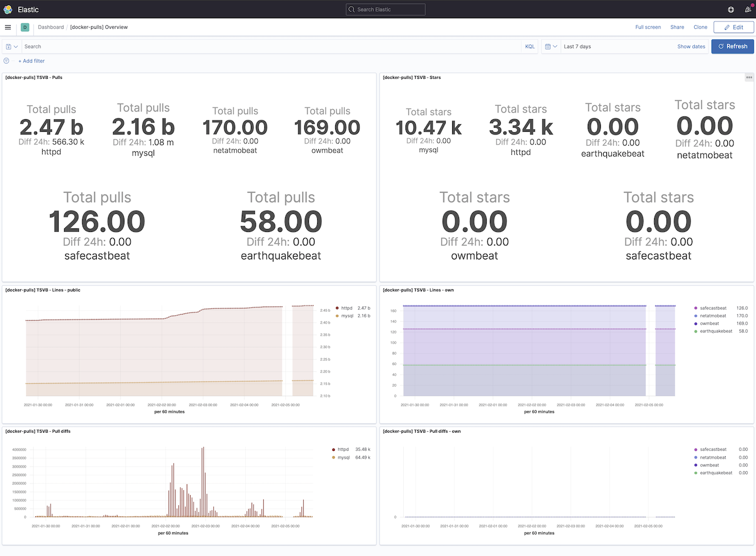This screenshot has height=556, width=756.
Task: Click the Share link
Action: (x=677, y=27)
